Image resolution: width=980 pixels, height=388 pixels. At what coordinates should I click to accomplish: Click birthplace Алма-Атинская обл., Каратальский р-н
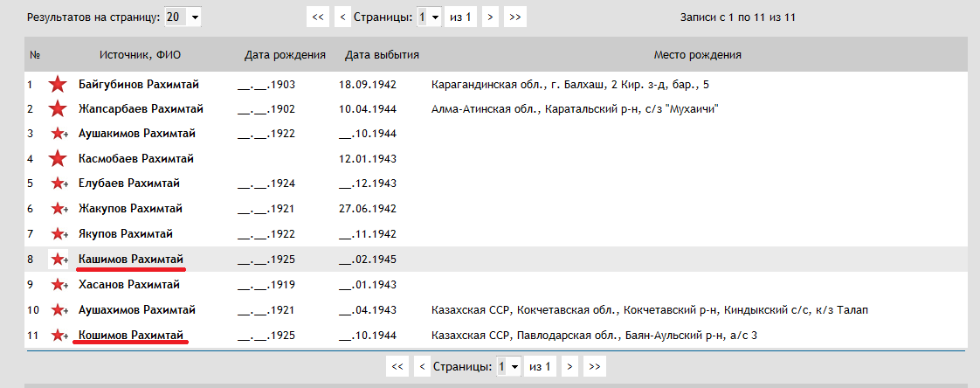[x=575, y=109]
